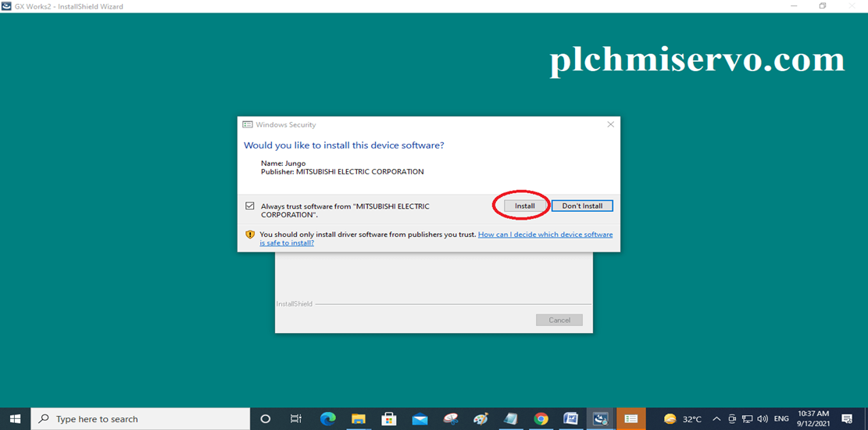Click the Windows Start button
Image resolution: width=868 pixels, height=430 pixels.
[15, 419]
